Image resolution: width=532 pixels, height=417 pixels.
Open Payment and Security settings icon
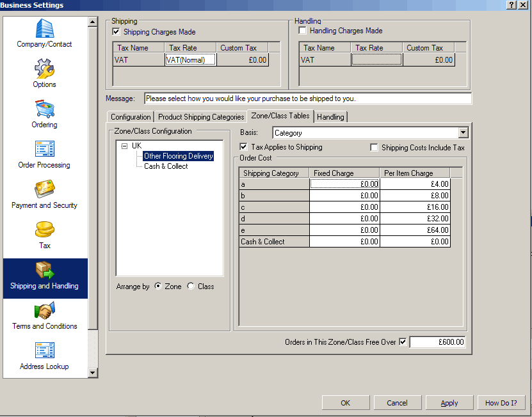tap(44, 189)
